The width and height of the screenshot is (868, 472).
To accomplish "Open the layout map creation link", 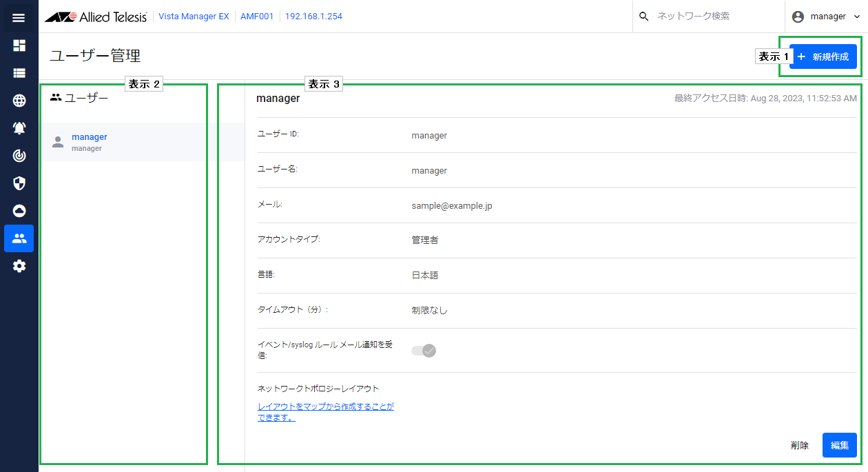I will (325, 412).
